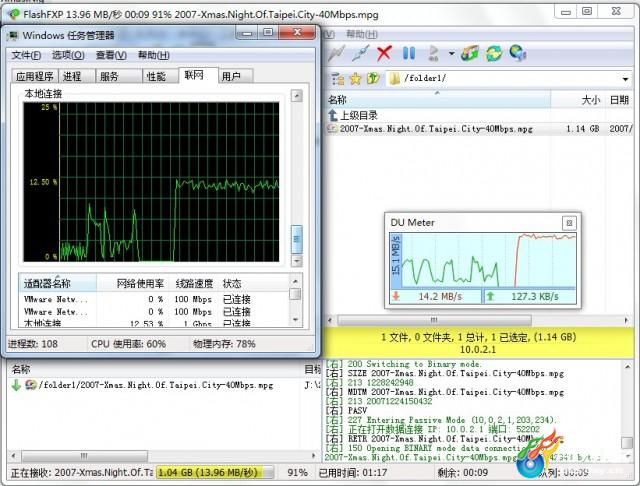Click the remote pane scrollbar right arrow
This screenshot has width=640, height=486.
tap(627, 320)
